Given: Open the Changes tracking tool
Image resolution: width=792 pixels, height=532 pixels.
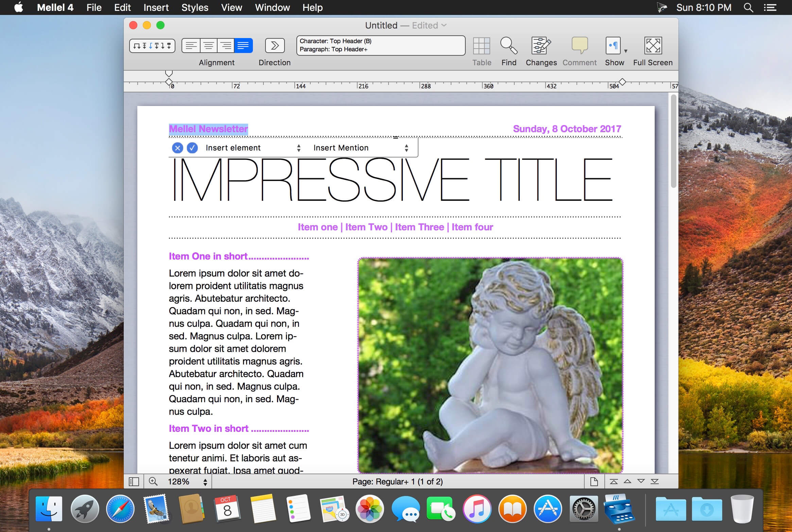Looking at the screenshot, I should click(x=541, y=46).
